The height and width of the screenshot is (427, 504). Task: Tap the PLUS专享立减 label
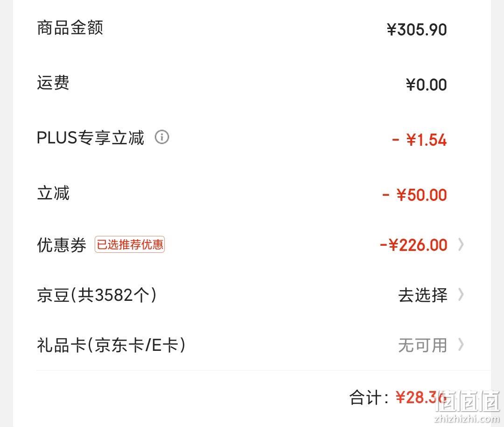pyautogui.click(x=91, y=138)
